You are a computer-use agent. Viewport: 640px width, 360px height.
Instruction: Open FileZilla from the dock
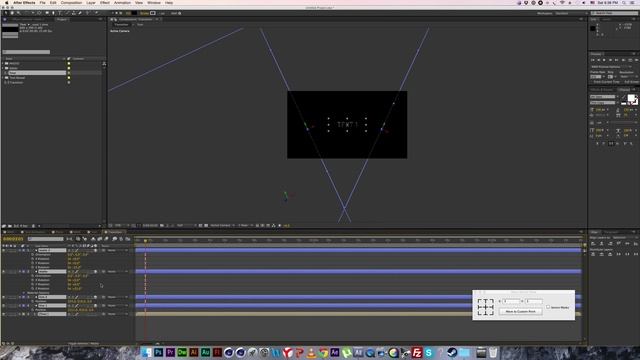417,352
